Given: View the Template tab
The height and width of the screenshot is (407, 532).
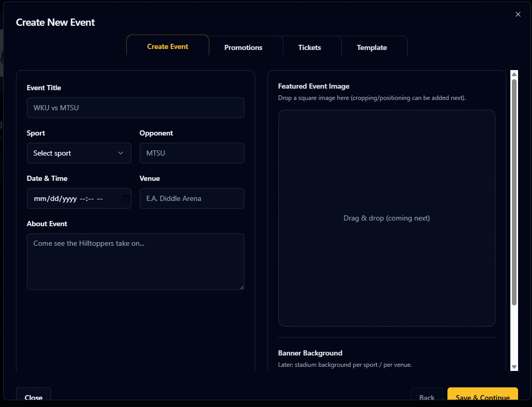Looking at the screenshot, I should 372,47.
